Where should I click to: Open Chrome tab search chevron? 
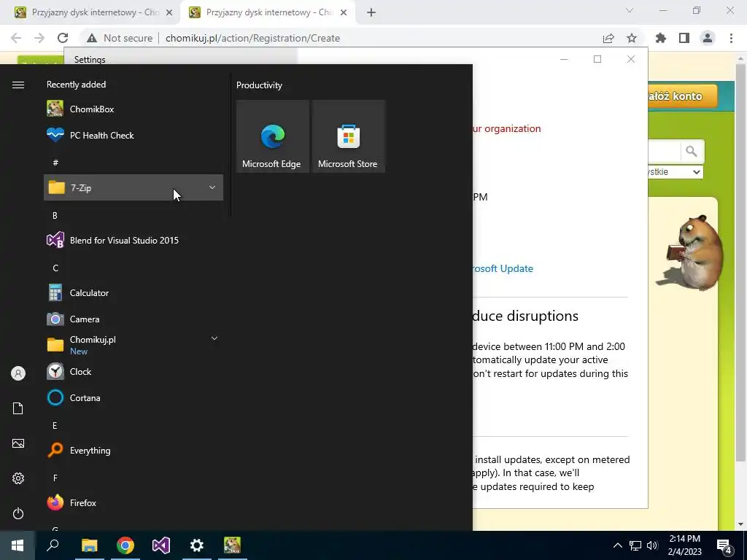point(630,10)
